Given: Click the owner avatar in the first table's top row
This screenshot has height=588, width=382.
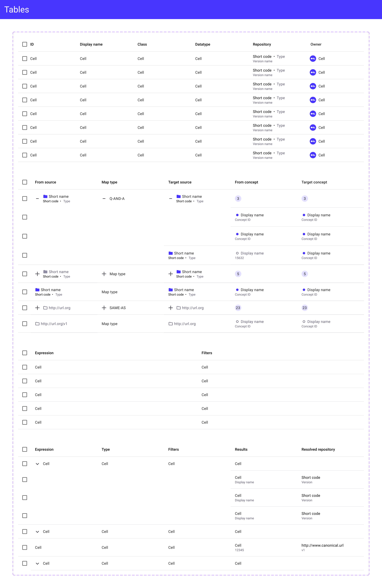Looking at the screenshot, I should click(x=313, y=59).
